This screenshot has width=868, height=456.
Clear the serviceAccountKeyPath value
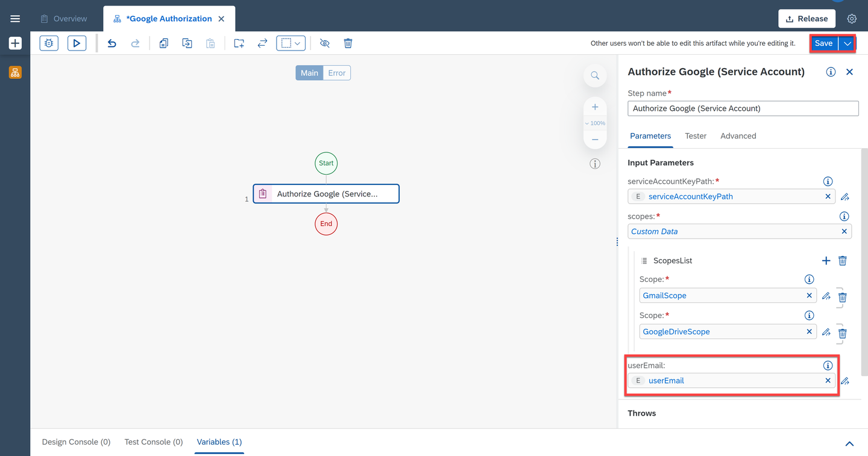[x=828, y=196]
